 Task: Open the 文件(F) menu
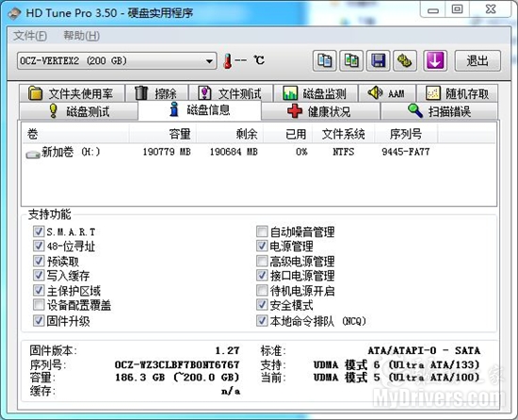(30, 36)
